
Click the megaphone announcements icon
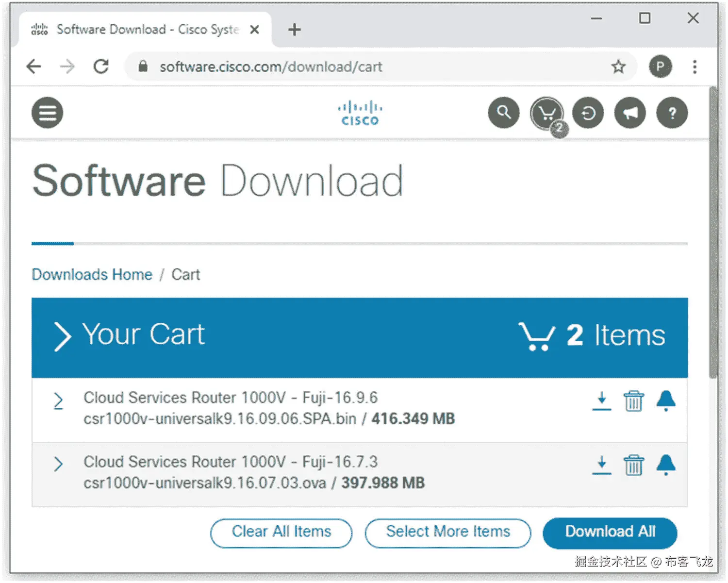[x=630, y=113]
